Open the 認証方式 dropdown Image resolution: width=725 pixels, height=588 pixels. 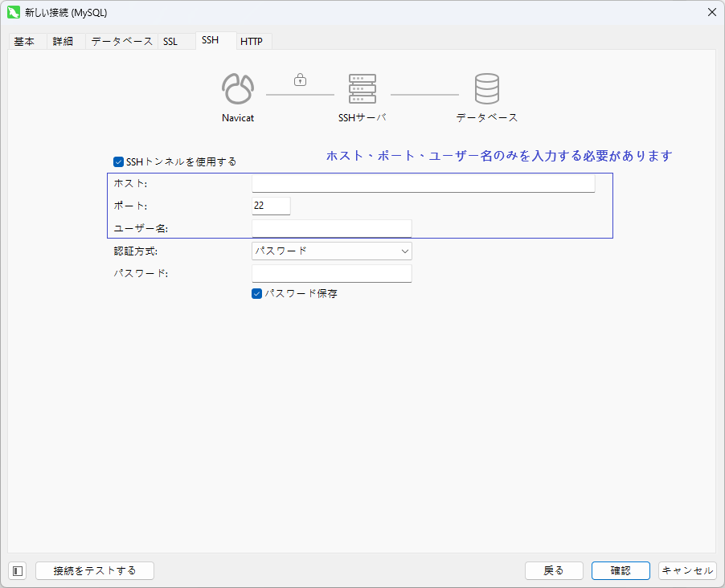(x=331, y=251)
